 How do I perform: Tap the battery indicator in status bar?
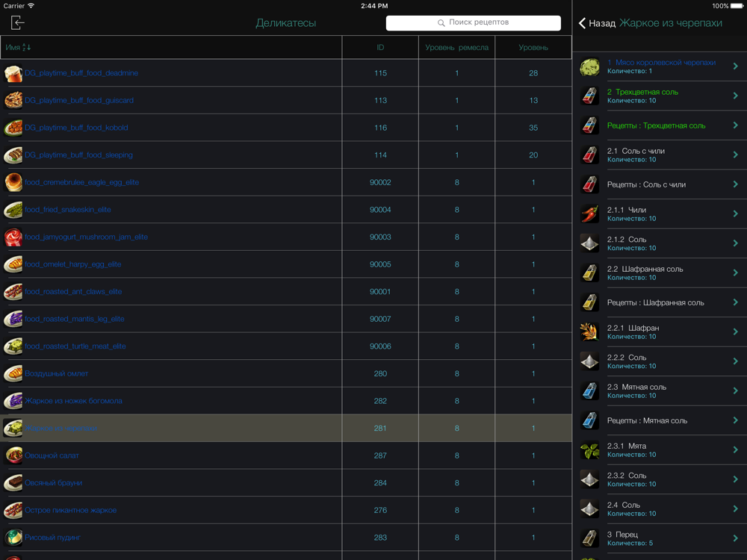737,6
